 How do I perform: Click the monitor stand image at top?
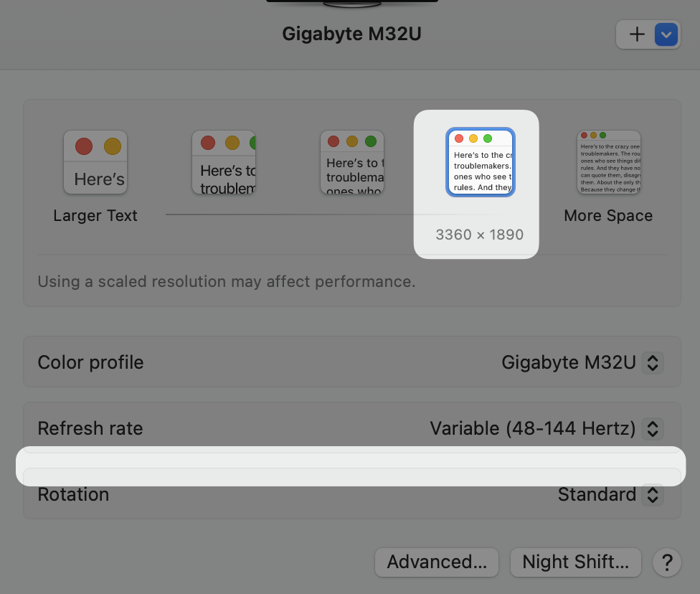[x=351, y=4]
